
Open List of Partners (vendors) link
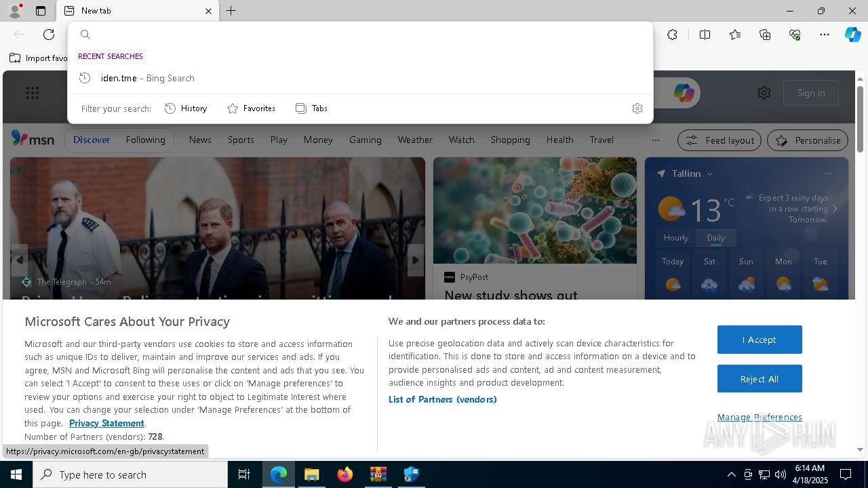[443, 399]
